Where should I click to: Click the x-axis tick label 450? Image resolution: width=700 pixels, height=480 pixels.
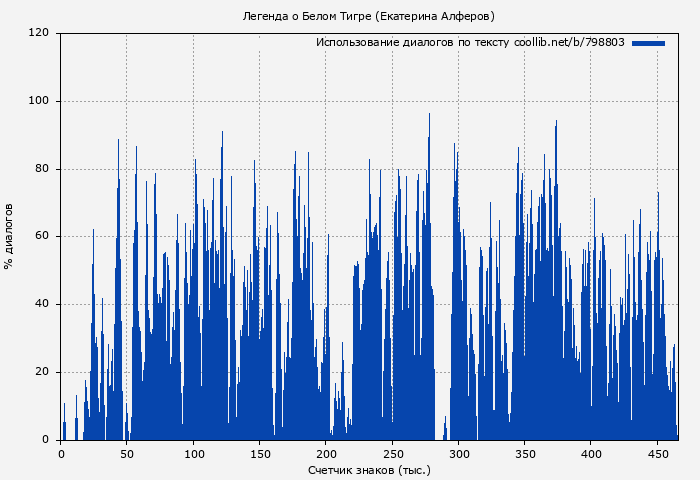tap(657, 454)
